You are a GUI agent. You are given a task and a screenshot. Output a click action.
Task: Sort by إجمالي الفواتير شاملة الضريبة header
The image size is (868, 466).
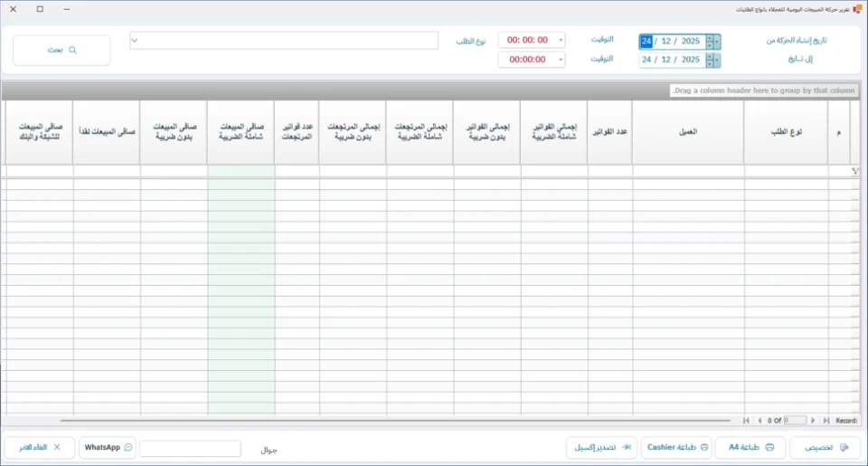tap(553, 132)
